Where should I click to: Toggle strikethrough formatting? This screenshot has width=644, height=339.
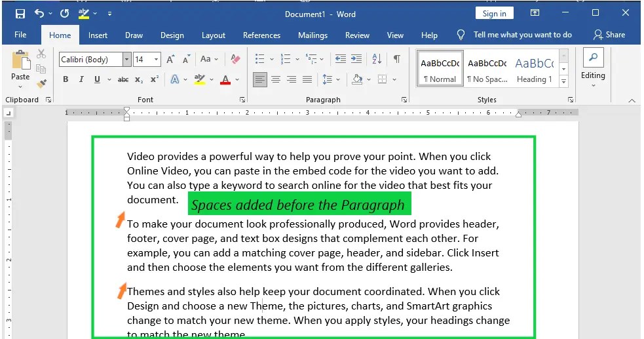coord(123,80)
